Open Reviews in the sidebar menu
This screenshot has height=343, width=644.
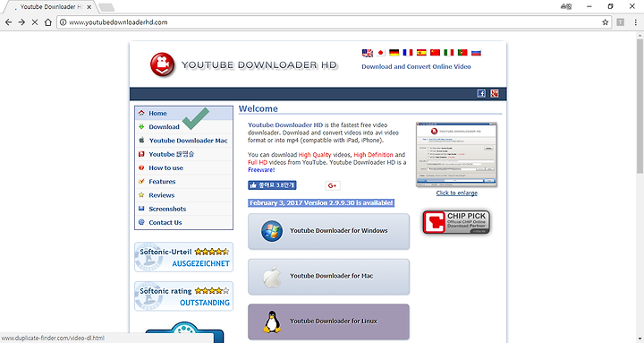coord(183,195)
